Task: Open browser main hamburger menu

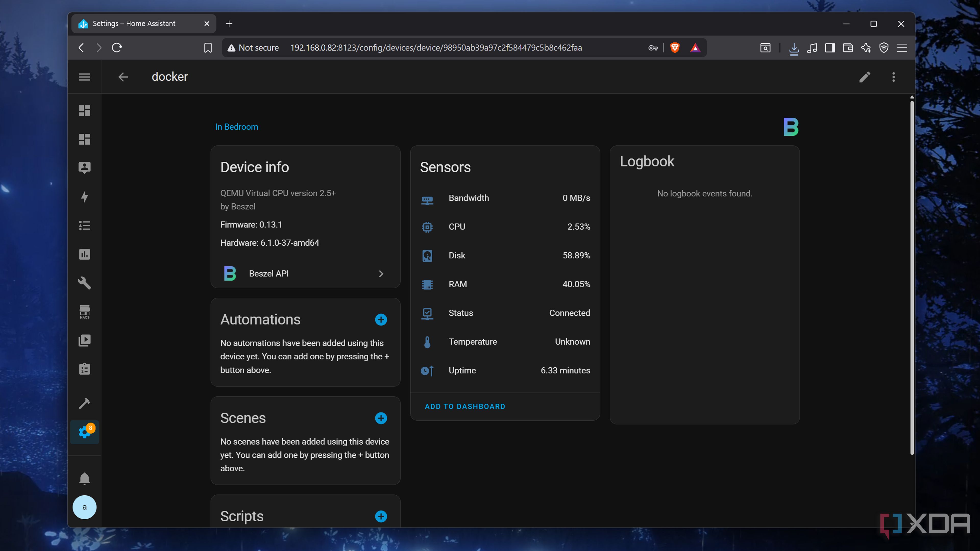Action: 902,47
